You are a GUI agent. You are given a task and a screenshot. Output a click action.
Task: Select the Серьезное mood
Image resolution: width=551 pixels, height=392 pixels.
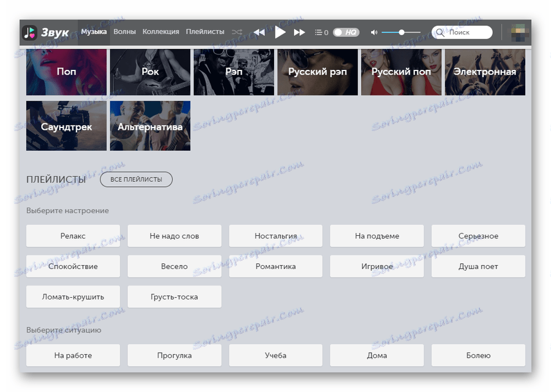(478, 236)
